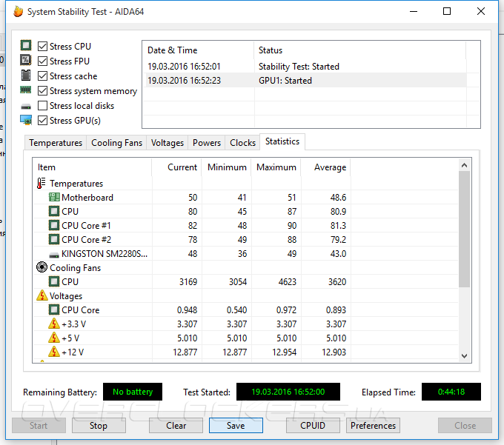Screen dimensions: 504x445
Task: Uncheck the Stress FPU checkbox
Action: (42, 61)
